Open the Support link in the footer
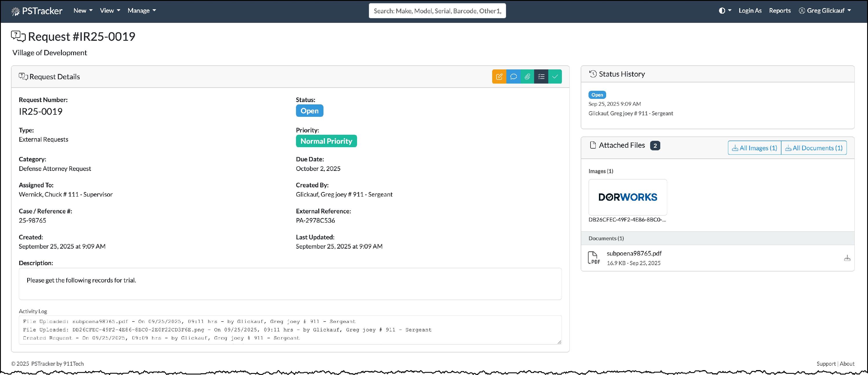The height and width of the screenshot is (375, 868). [826, 363]
